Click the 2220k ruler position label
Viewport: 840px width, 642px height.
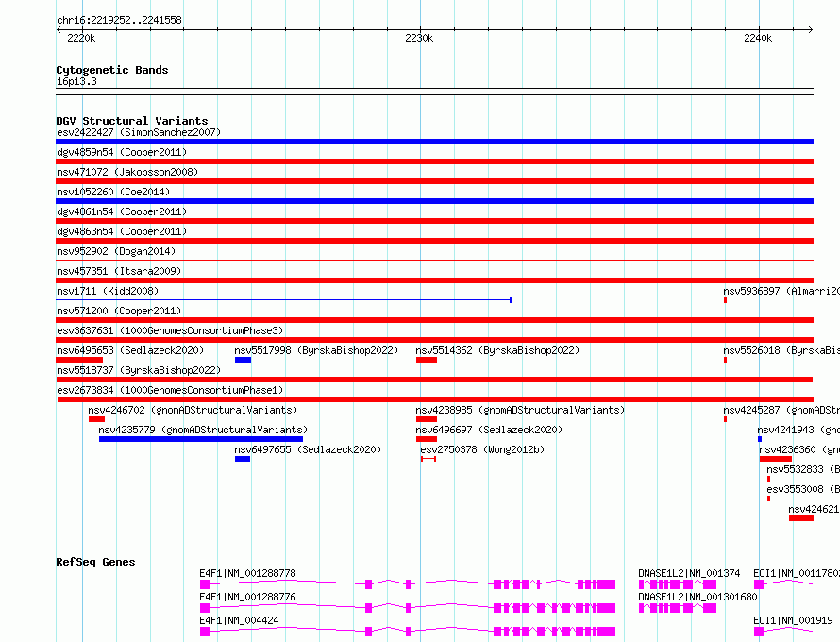pos(81,38)
